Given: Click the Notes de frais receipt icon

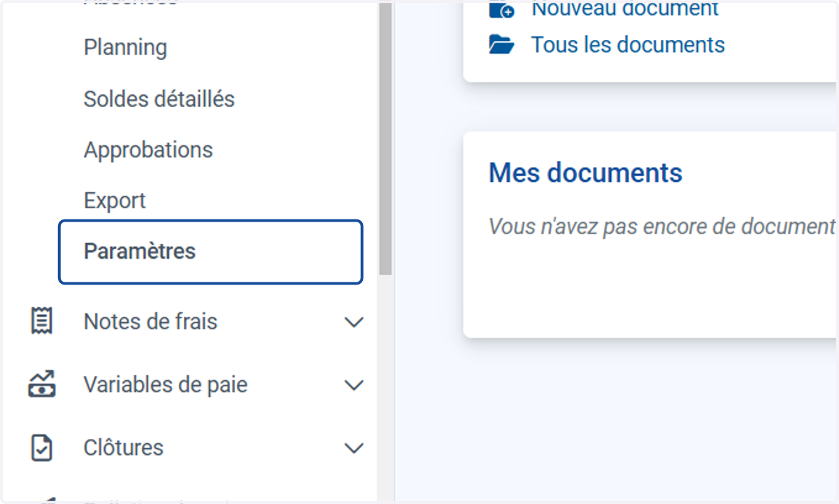Looking at the screenshot, I should coord(42,322).
